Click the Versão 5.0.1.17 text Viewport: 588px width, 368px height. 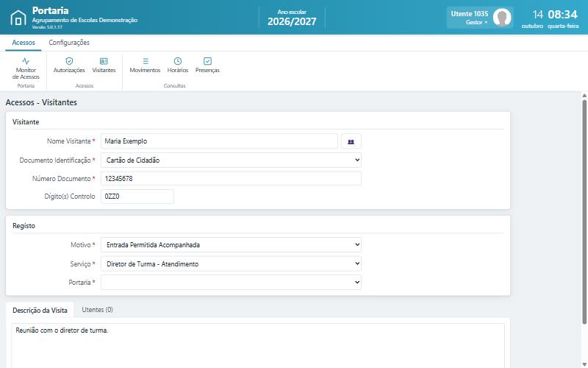47,27
